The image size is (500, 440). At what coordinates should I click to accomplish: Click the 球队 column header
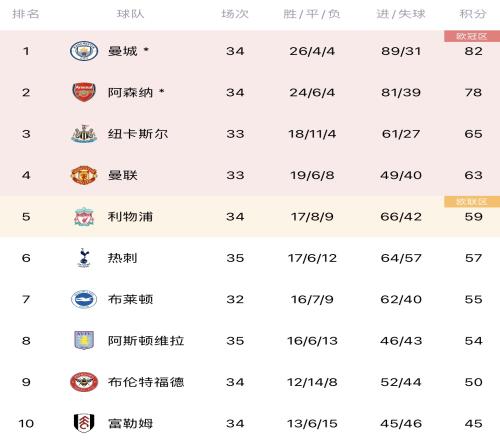point(130,14)
